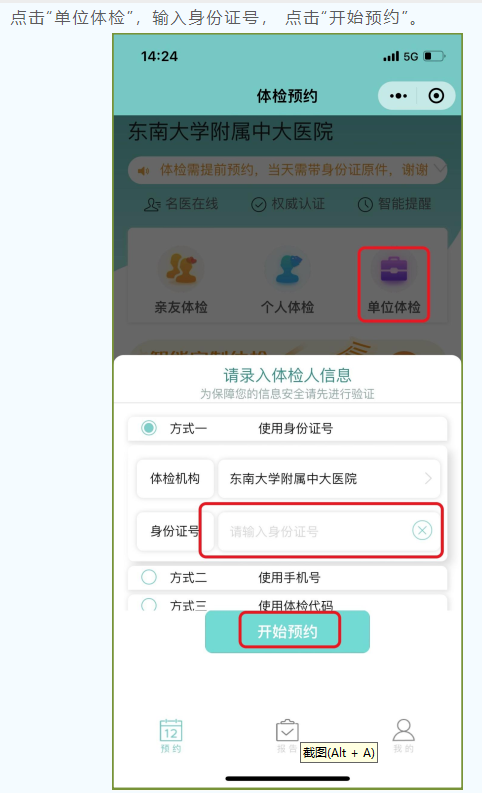
Task: Expand the announcement banner down arrow
Action: click(440, 168)
